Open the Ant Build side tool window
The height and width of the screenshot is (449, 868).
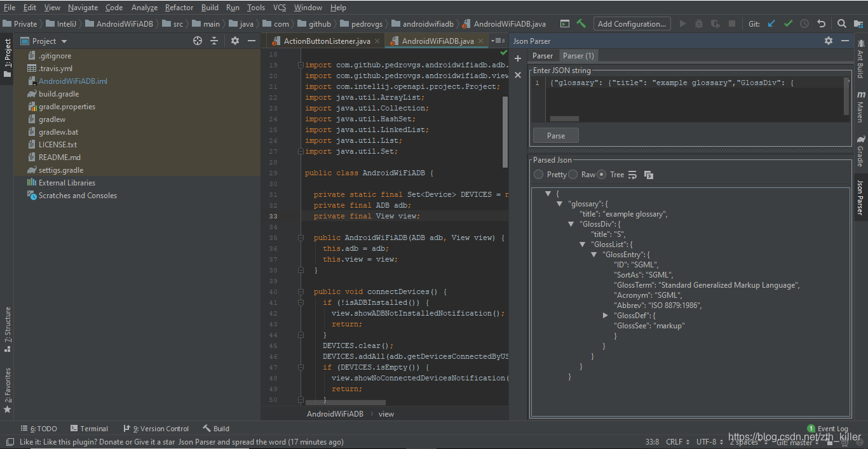point(860,59)
